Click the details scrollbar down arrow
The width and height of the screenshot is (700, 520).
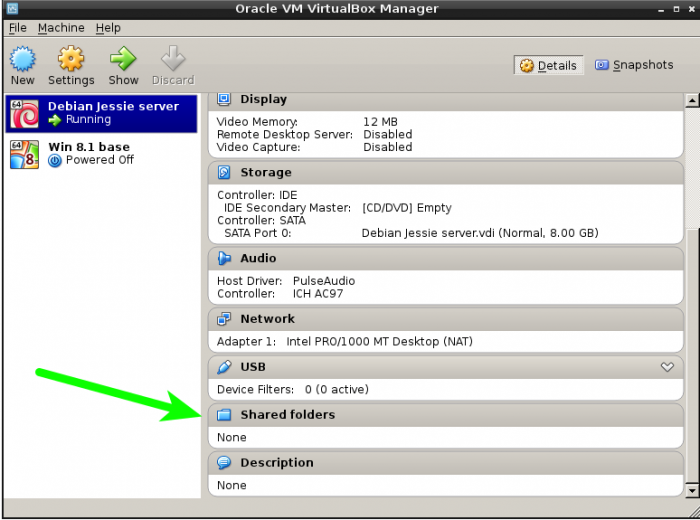(x=692, y=491)
